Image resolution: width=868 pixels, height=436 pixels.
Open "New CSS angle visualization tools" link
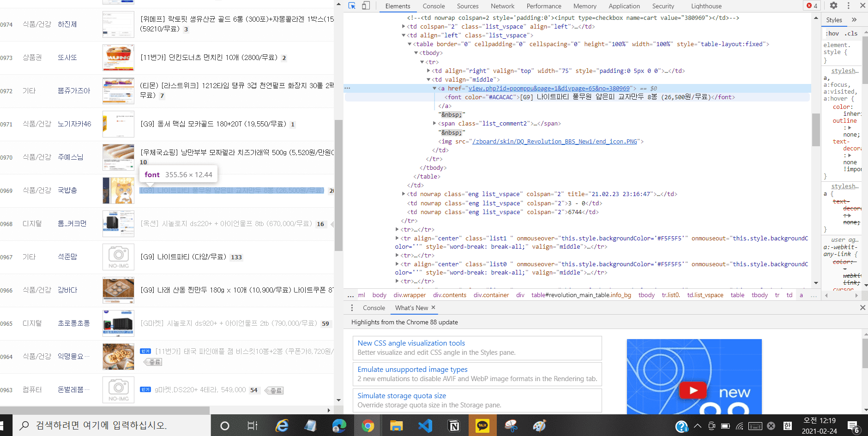(411, 343)
